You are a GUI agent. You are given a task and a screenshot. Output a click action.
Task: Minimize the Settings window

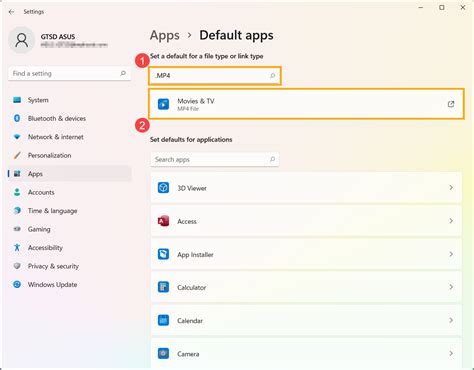coord(421,7)
